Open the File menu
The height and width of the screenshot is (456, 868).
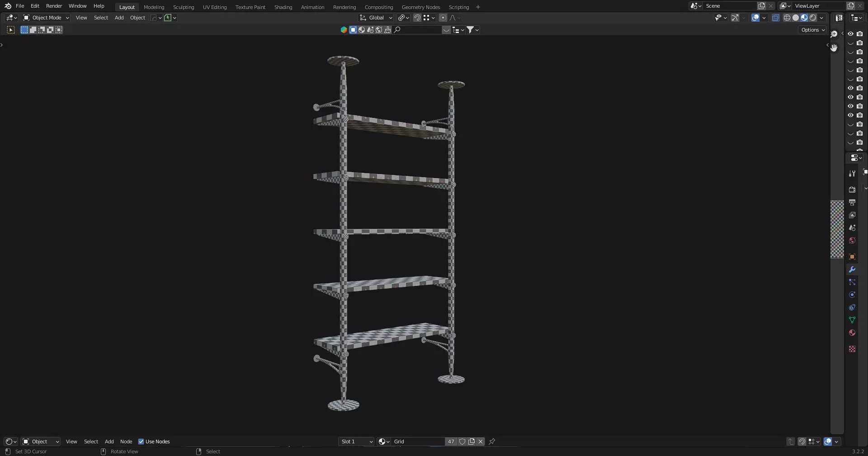[x=20, y=6]
